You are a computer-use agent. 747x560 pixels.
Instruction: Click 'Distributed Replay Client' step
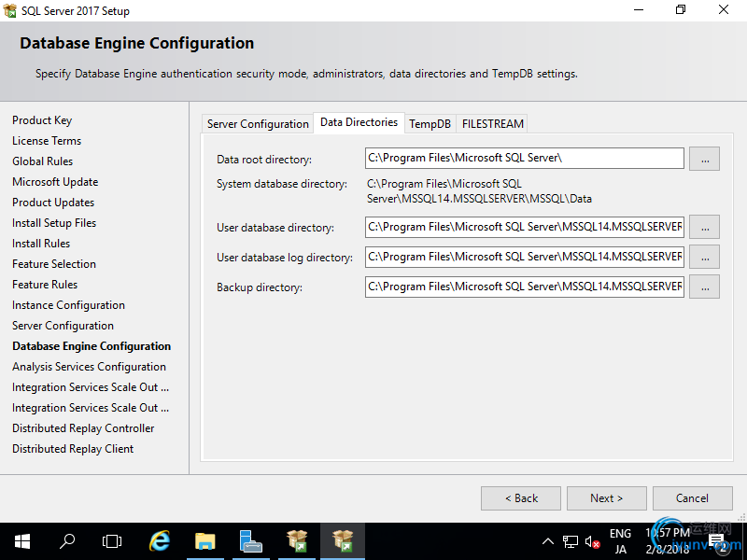[73, 449]
